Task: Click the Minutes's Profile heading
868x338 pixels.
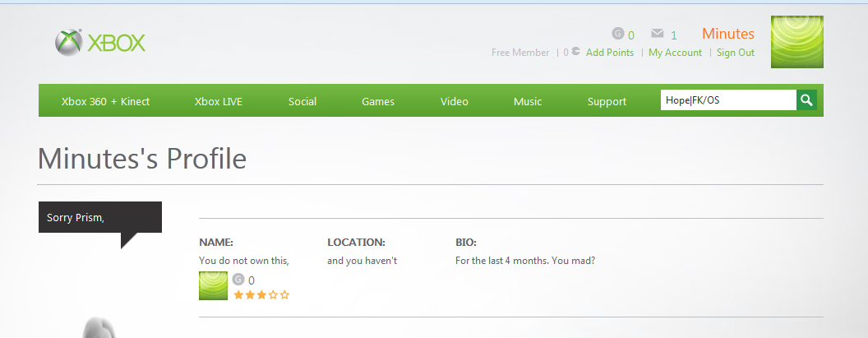Action: tap(142, 159)
